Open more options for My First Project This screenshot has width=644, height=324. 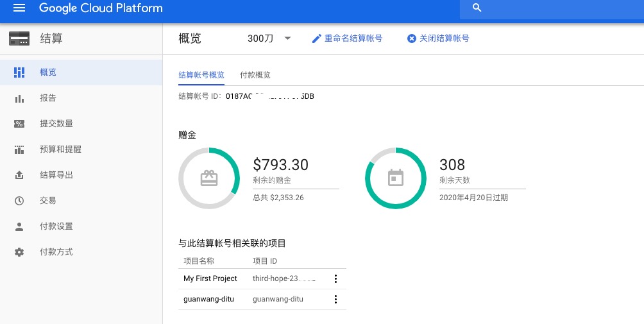coord(335,279)
